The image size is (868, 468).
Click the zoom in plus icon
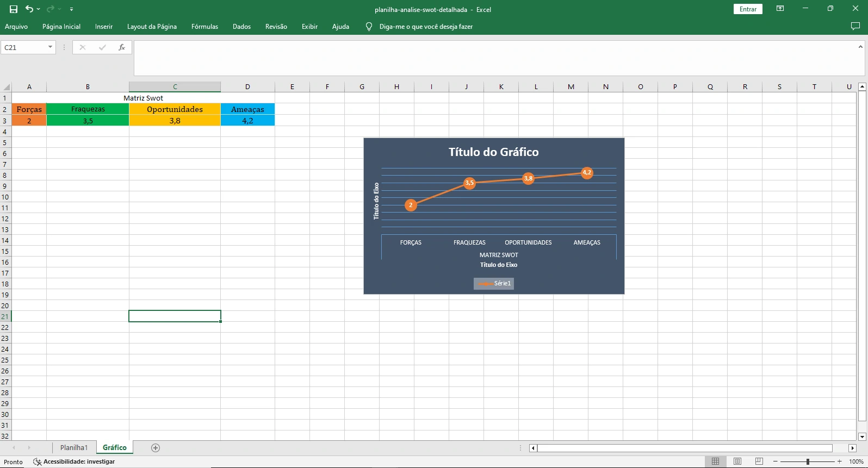click(x=840, y=461)
